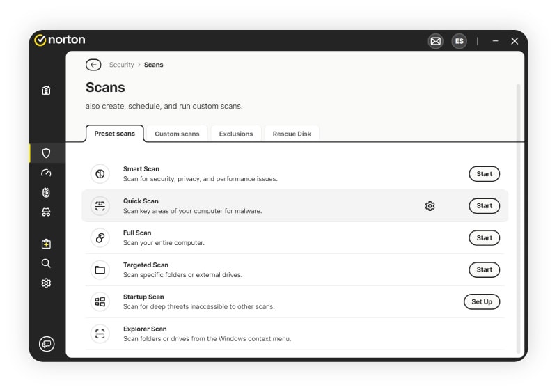Image resolution: width=557 pixels, height=392 pixels.
Task: Open Quick Scan settings gear
Action: tap(430, 206)
